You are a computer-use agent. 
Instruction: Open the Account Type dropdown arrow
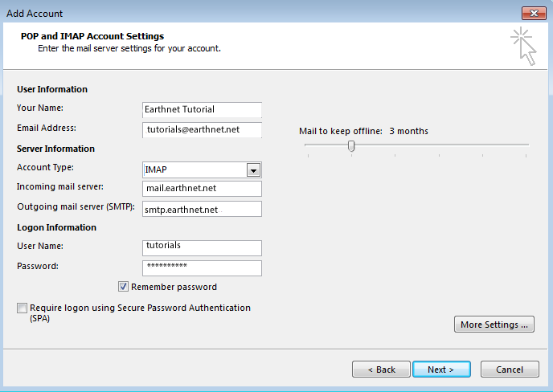(x=253, y=170)
